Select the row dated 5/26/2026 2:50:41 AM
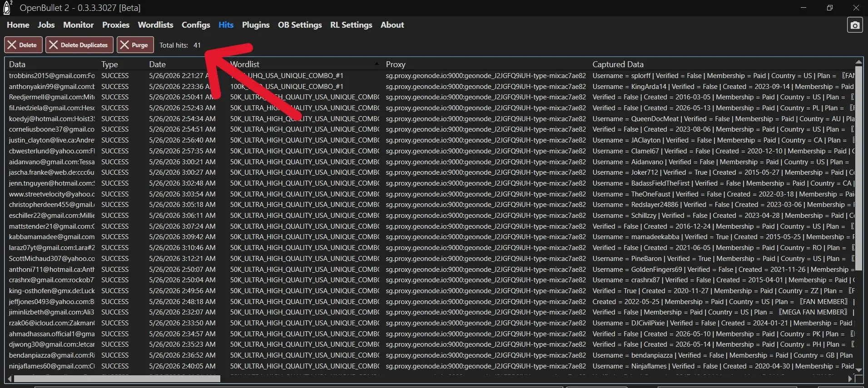This screenshot has width=868, height=388. 430,97
